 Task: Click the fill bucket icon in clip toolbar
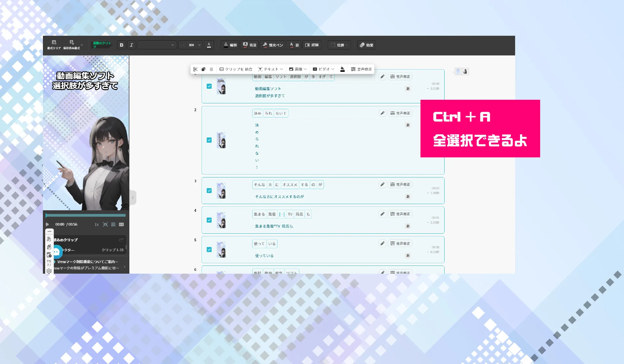pyautogui.click(x=342, y=69)
